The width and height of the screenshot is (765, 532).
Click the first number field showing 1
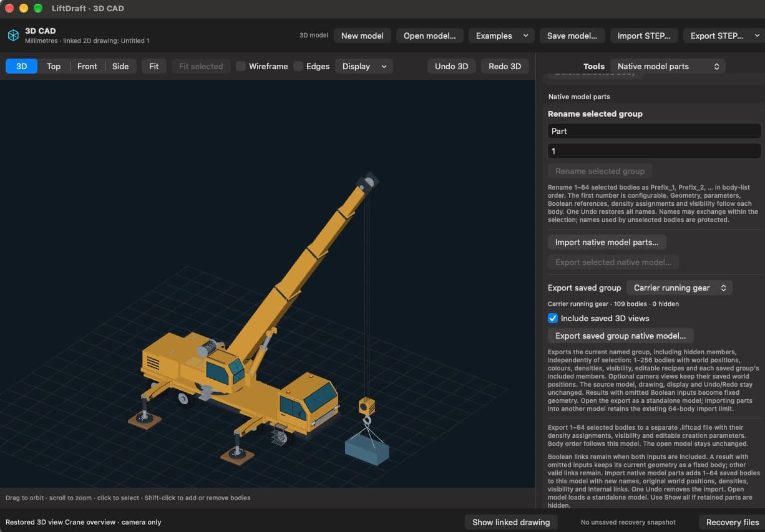[655, 151]
